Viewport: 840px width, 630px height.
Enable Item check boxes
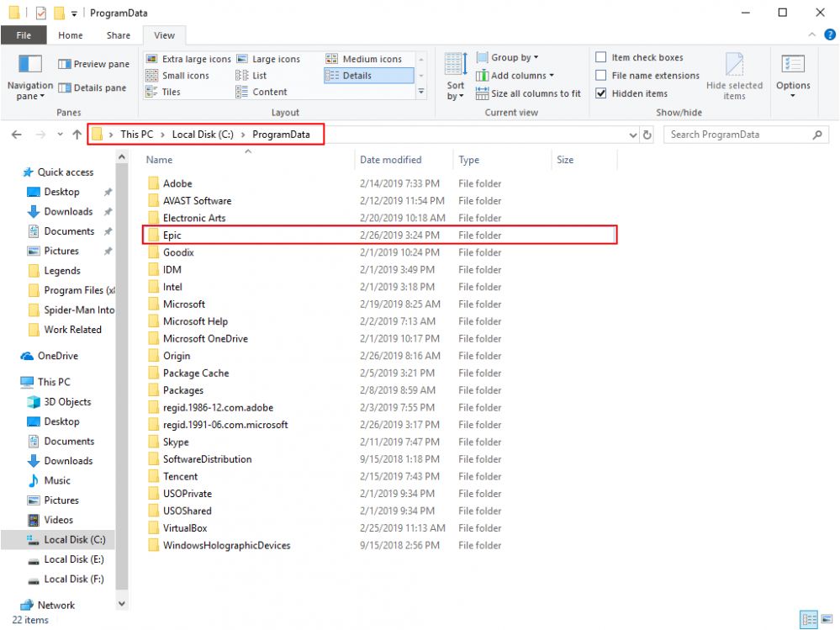601,57
